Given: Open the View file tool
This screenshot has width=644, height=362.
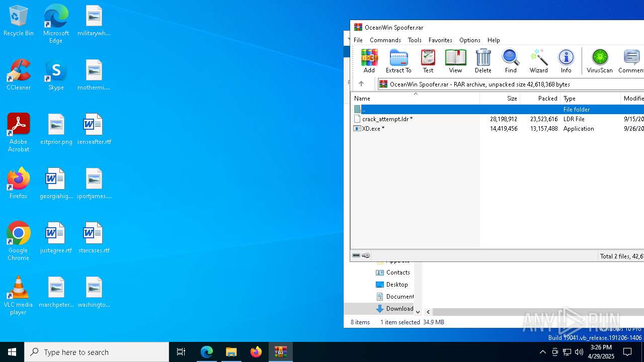Looking at the screenshot, I should pyautogui.click(x=455, y=61).
